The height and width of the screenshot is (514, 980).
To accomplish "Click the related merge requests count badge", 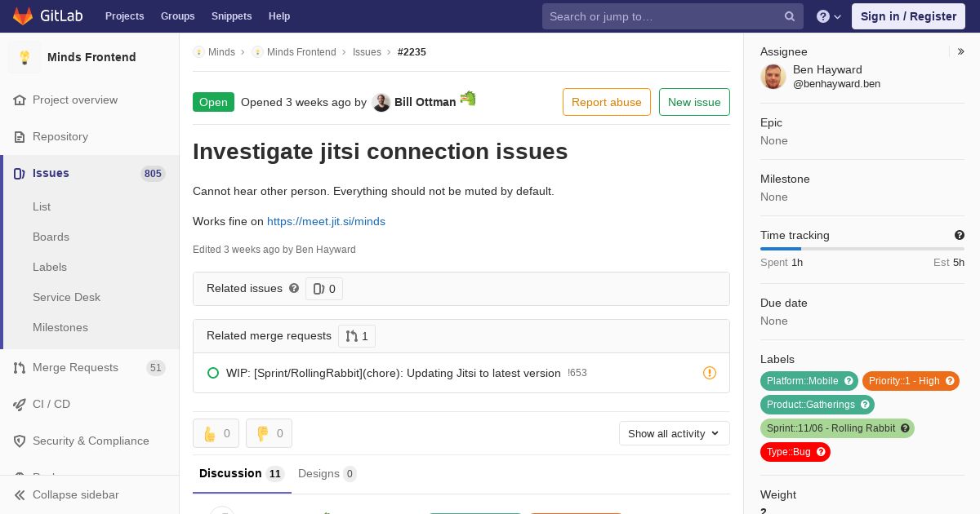I will (357, 336).
